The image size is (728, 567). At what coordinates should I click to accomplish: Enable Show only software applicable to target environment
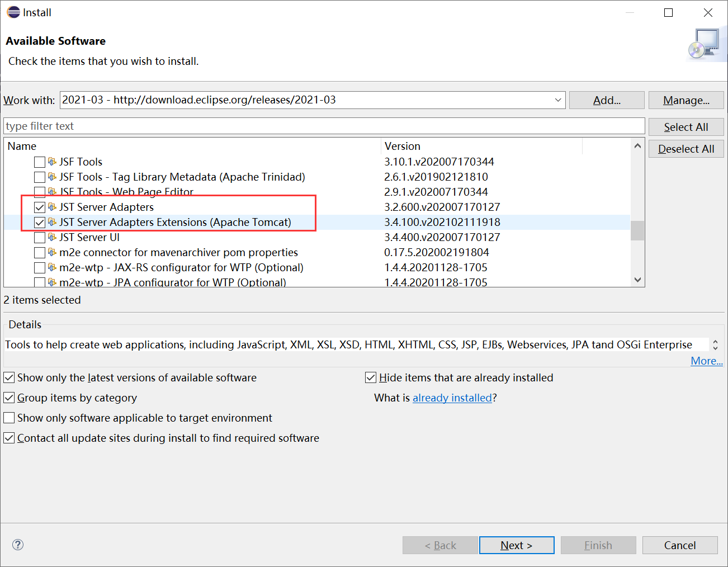click(x=9, y=418)
